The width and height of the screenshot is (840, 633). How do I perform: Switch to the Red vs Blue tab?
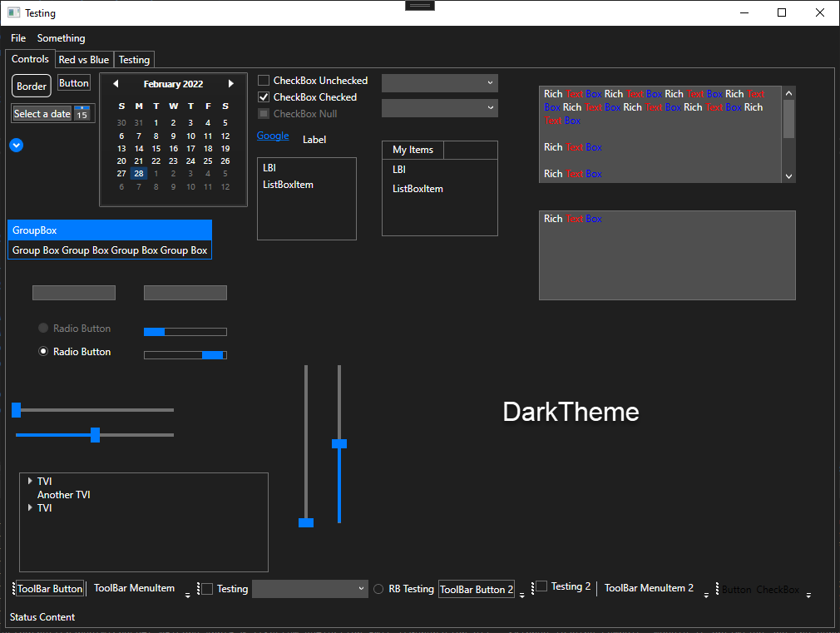pyautogui.click(x=83, y=60)
